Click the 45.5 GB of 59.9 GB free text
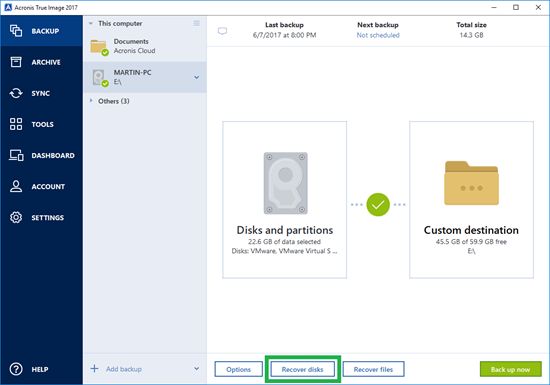This screenshot has height=385, width=550. (471, 242)
